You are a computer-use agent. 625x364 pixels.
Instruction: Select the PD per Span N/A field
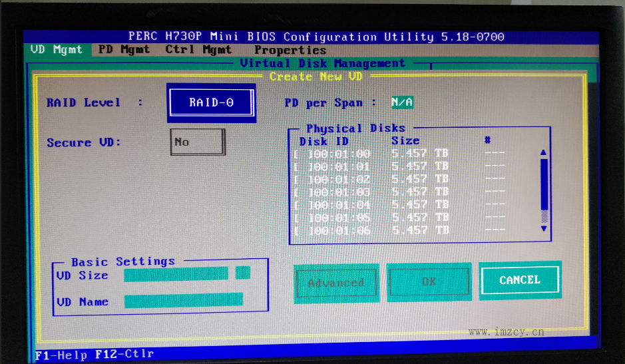(x=402, y=102)
